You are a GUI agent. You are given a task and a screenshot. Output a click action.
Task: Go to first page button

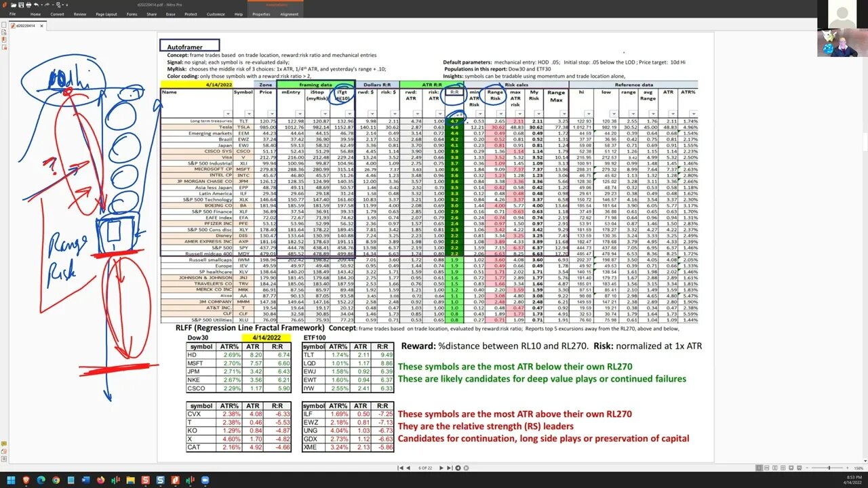click(x=400, y=468)
